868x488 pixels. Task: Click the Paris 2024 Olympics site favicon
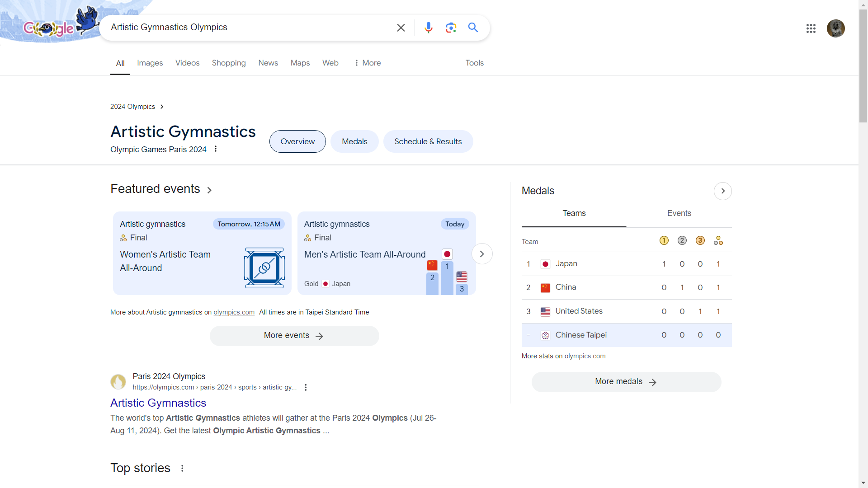tap(118, 382)
